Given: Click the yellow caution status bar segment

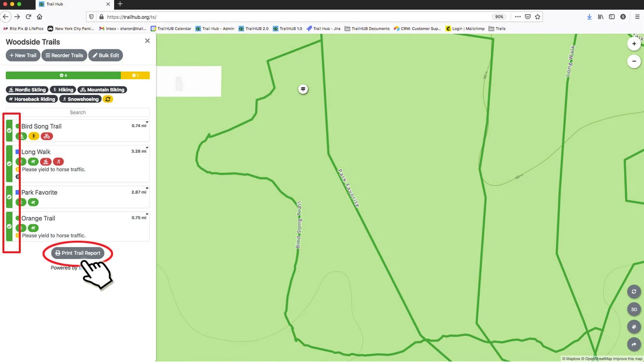Looking at the screenshot, I should coord(135,75).
